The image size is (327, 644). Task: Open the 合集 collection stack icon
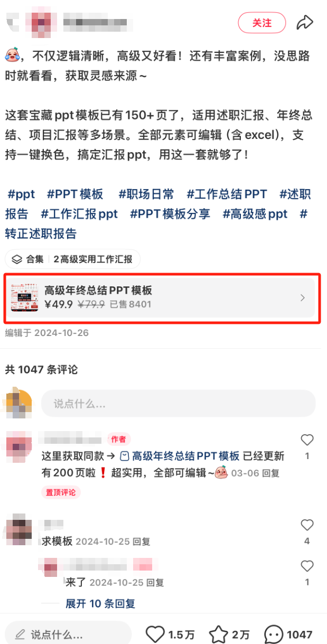[17, 259]
